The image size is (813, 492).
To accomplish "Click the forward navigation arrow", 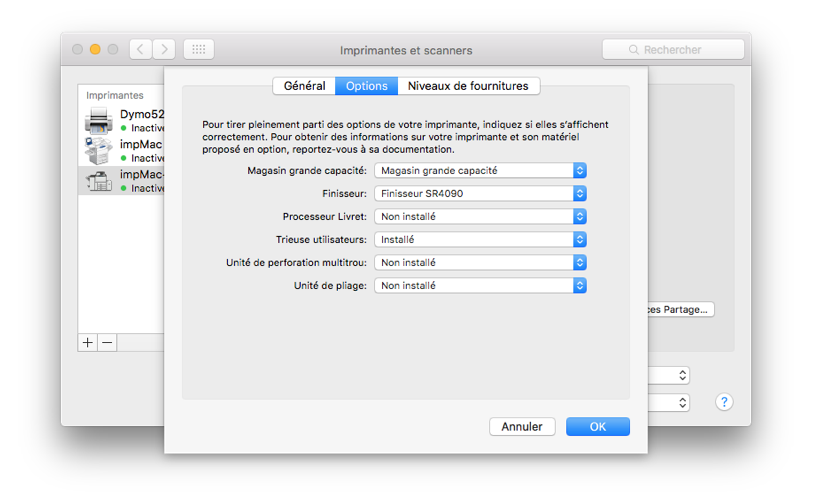I will coord(163,49).
